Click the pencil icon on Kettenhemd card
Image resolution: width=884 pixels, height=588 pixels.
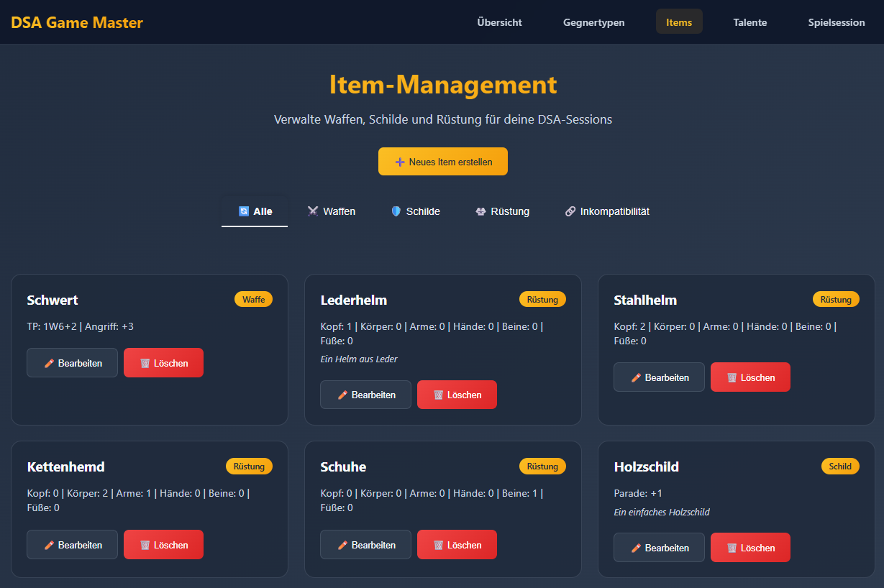coord(50,546)
